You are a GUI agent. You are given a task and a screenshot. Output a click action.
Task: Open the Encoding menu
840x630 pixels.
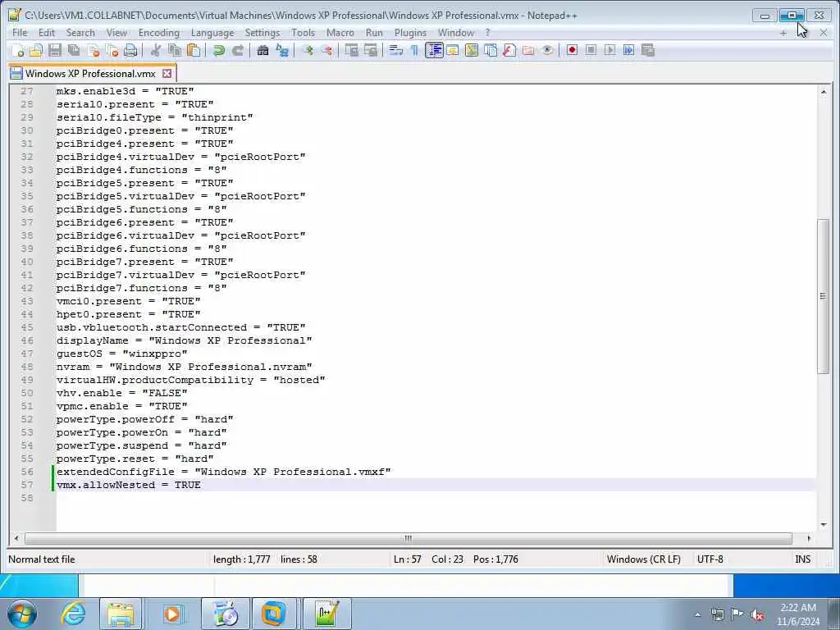(159, 33)
